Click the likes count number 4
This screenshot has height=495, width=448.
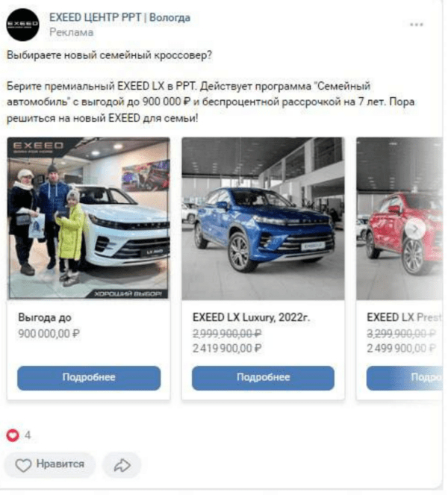pos(28,435)
